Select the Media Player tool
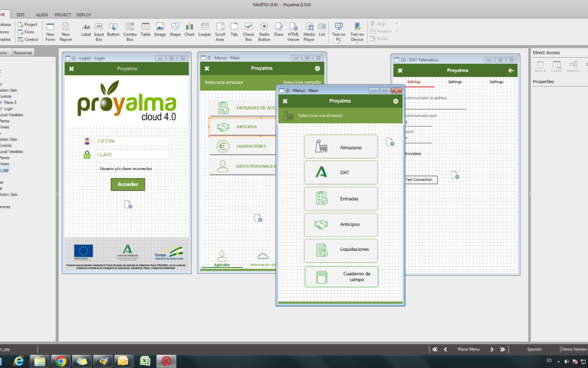Viewport: 588px width, 368px height. (x=309, y=32)
